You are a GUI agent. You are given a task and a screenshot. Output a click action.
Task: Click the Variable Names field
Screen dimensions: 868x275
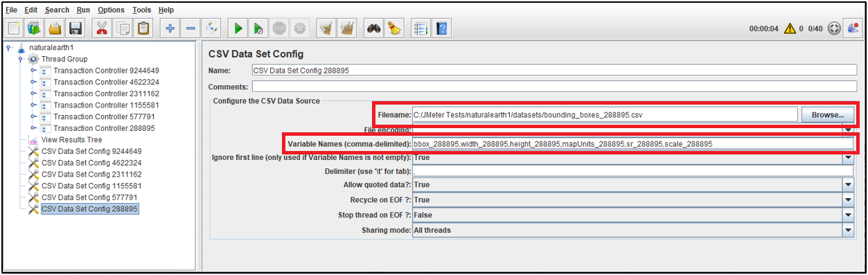coord(632,143)
